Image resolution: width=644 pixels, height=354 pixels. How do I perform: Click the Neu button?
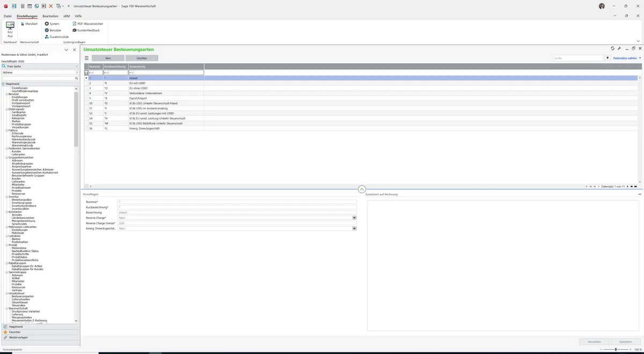click(x=108, y=58)
